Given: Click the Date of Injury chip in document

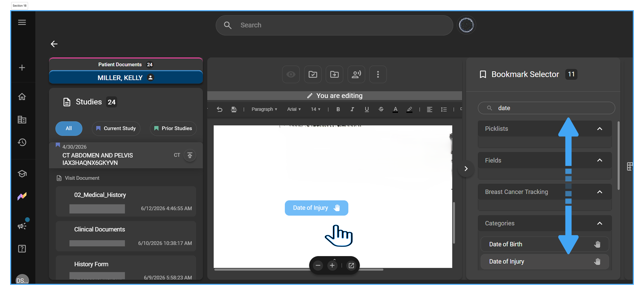Looking at the screenshot, I should (316, 208).
